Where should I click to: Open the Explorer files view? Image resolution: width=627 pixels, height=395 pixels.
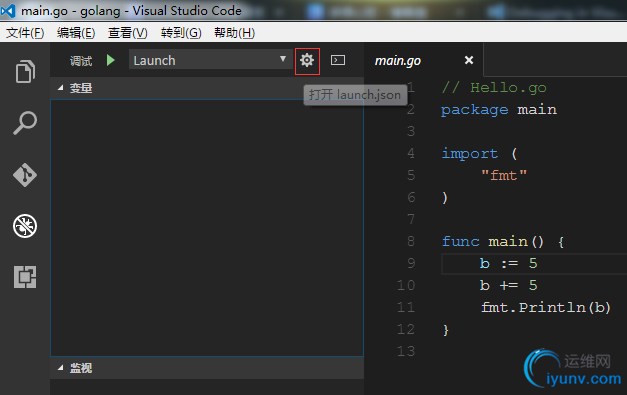click(x=25, y=71)
